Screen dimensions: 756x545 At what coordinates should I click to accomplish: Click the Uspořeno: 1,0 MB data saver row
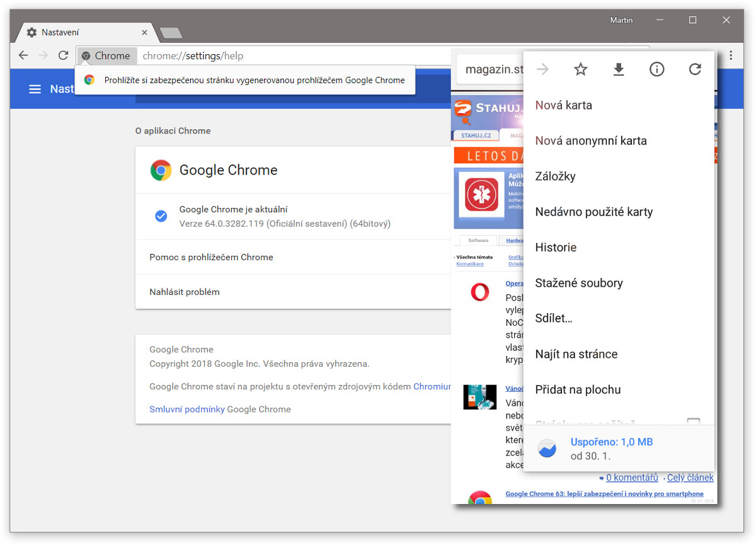(619, 448)
